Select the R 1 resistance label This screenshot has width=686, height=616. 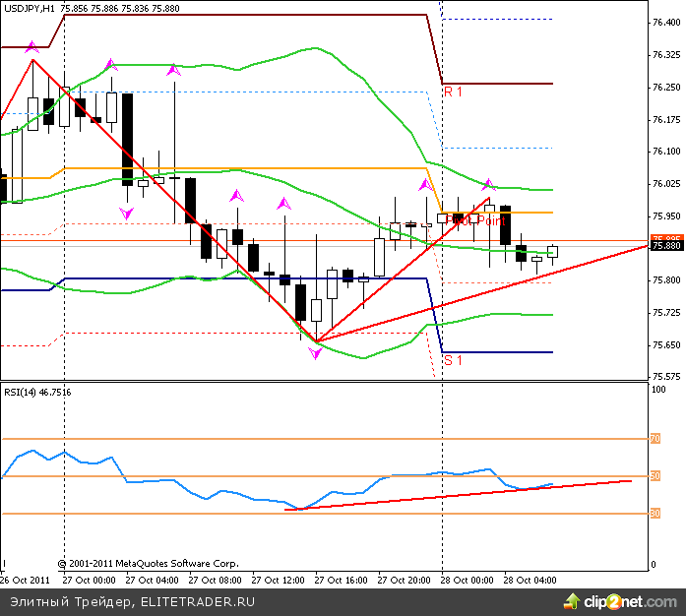click(x=454, y=92)
